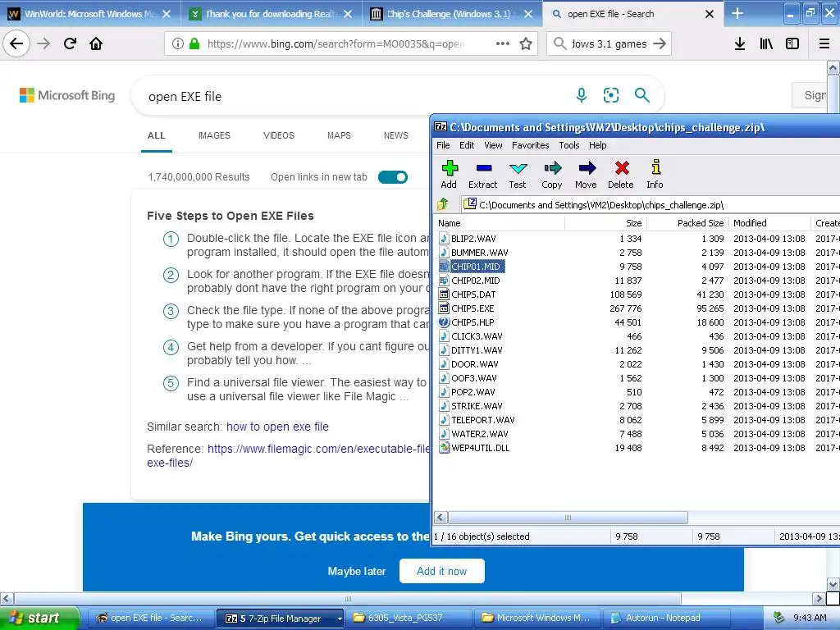This screenshot has width=840, height=630.
Task: Open the Tools menu in 7-Zip
Action: 569,145
